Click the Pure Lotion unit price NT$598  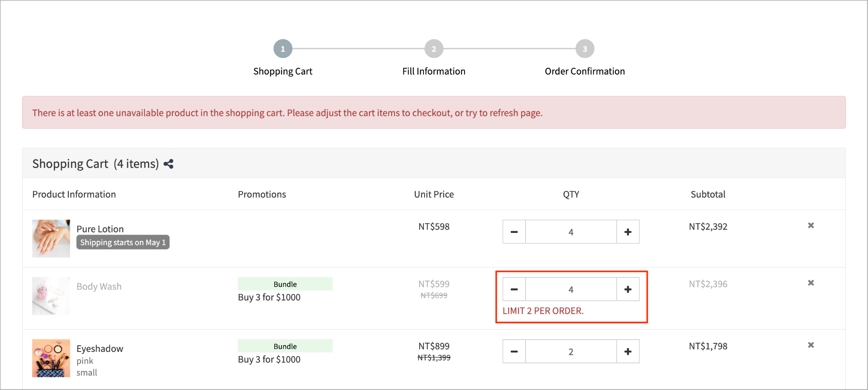[434, 227]
